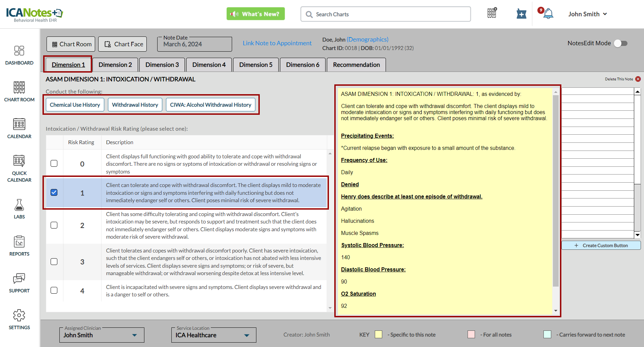
Task: Click the notifications bell icon
Action: click(x=548, y=14)
